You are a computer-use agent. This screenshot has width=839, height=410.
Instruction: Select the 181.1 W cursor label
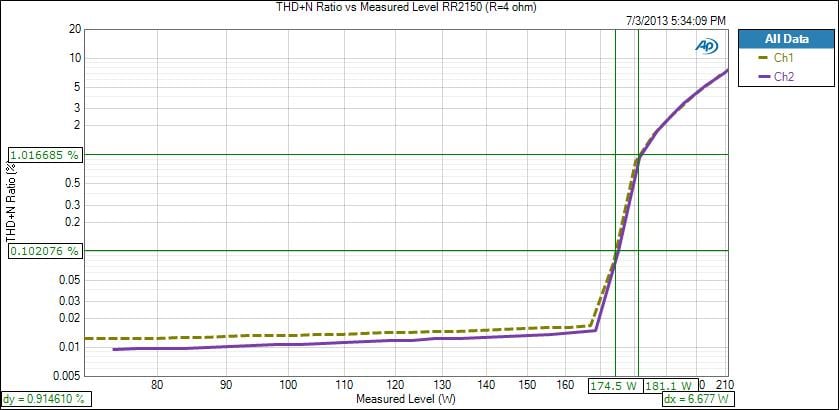(x=668, y=385)
